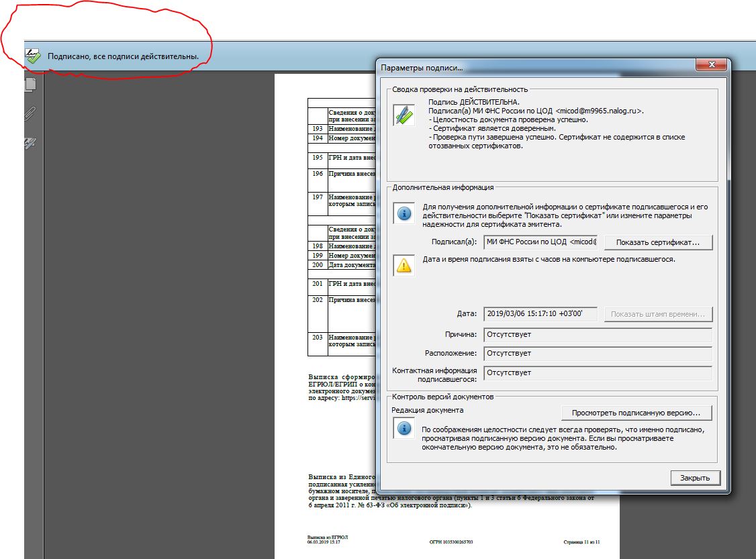Click the disabled Показать штамп времени button
The width and height of the screenshot is (756, 559).
[658, 314]
